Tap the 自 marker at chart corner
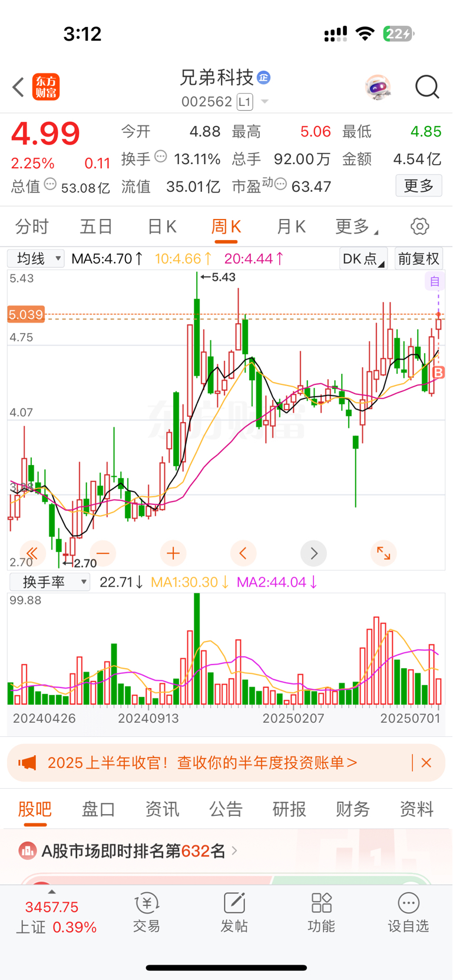This screenshot has width=453, height=980. point(435,281)
